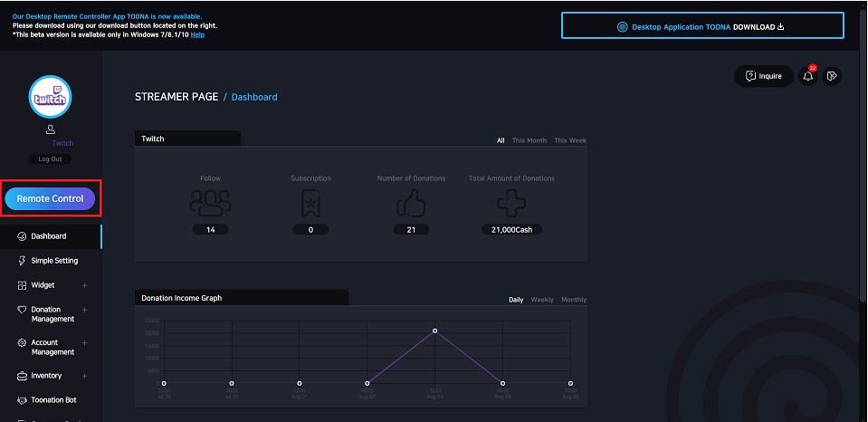This screenshot has height=422, width=868.
Task: Click the 21,000Cash total value
Action: [511, 229]
